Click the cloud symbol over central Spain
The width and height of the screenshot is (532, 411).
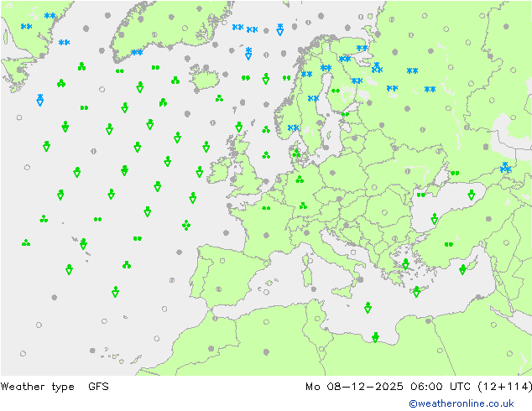click(219, 289)
